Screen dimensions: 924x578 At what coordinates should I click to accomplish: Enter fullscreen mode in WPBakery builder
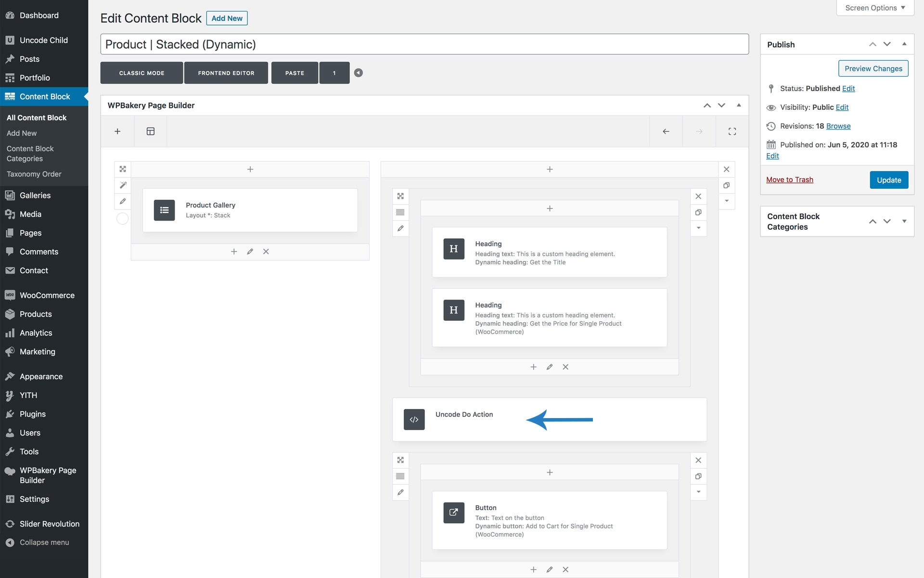[732, 131]
